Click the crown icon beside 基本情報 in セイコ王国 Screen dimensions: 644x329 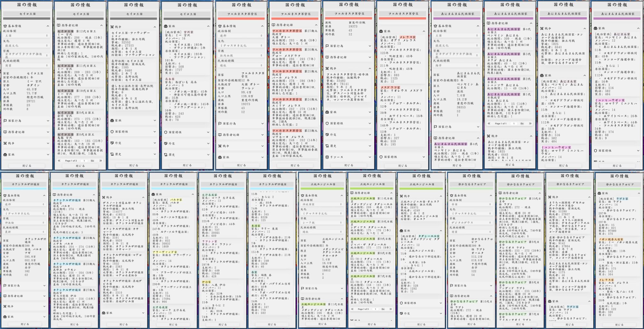click(5, 26)
